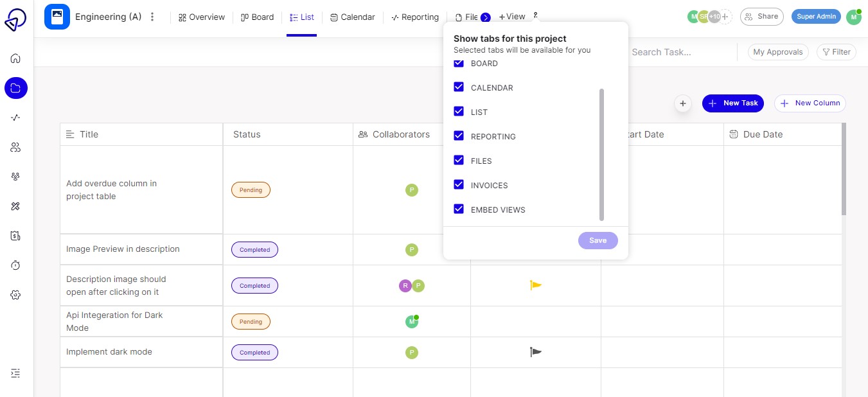
Task: Switch to the Board tab
Action: pos(257,17)
